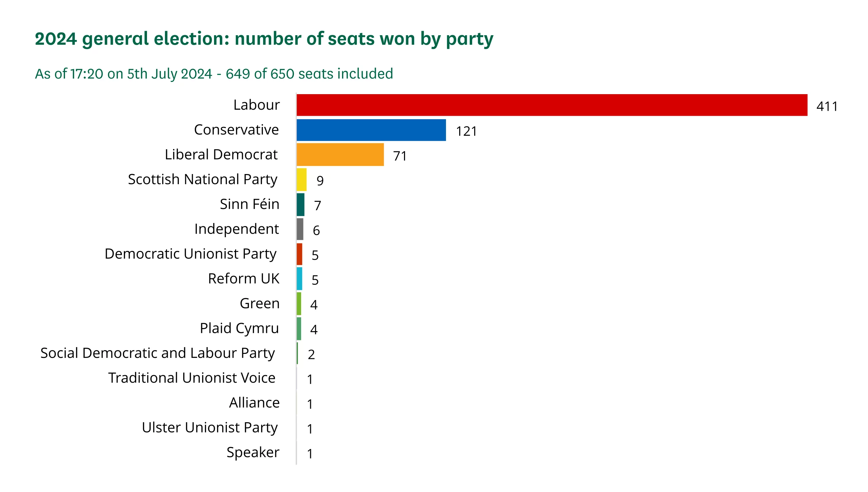This screenshot has height=492, width=868.
Task: Click the Social Democratic and Labour Party label
Action: [157, 353]
